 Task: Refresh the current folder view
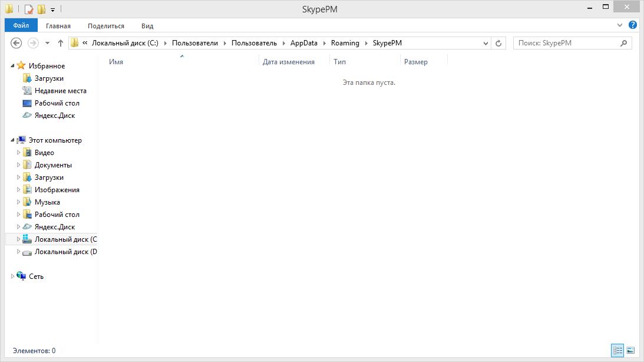point(499,43)
